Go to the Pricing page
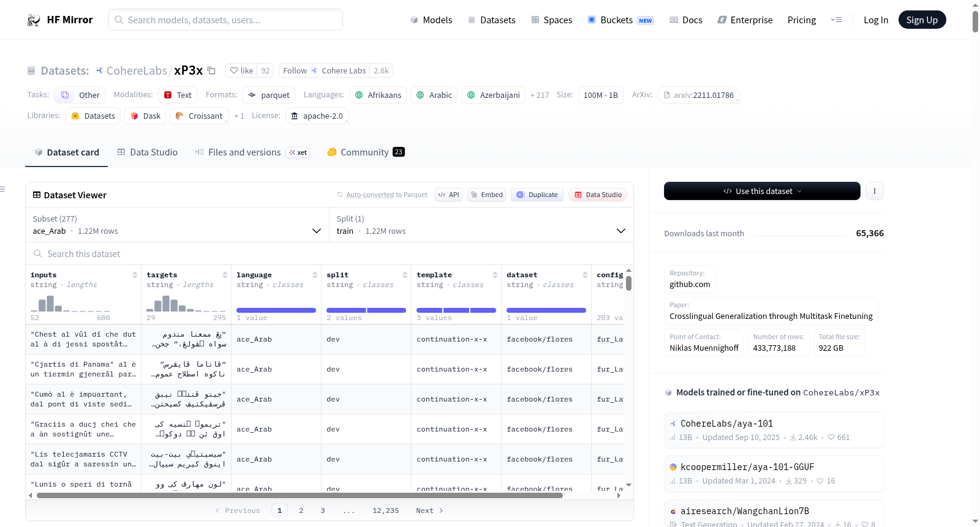This screenshot has width=980, height=527. (802, 20)
